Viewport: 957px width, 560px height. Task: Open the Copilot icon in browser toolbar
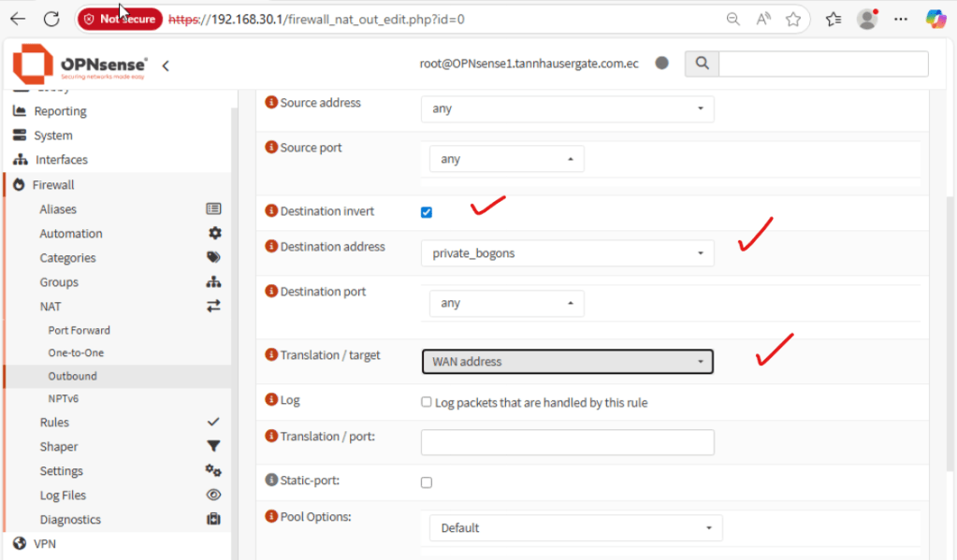(x=935, y=19)
